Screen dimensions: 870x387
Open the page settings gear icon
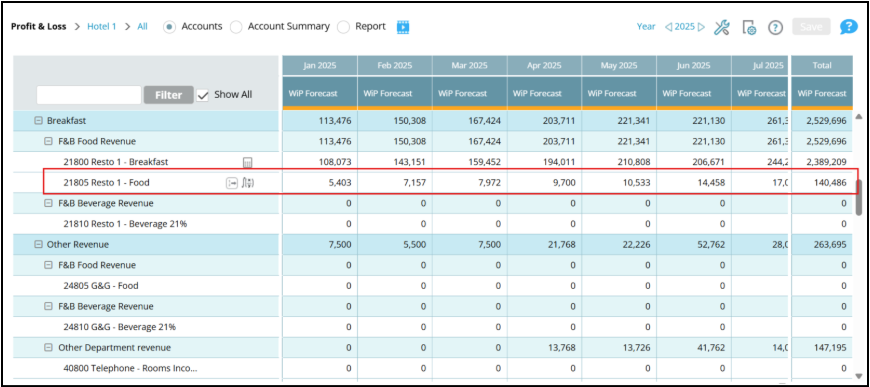pos(749,27)
